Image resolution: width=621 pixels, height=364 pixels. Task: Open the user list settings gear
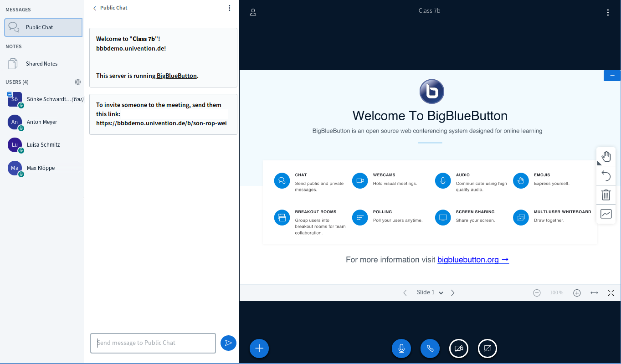click(x=78, y=82)
